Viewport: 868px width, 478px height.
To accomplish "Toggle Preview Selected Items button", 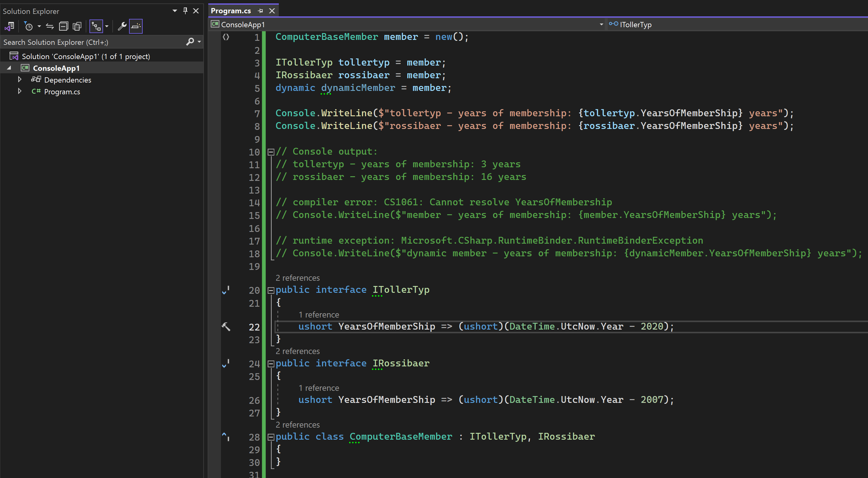I will tap(136, 26).
